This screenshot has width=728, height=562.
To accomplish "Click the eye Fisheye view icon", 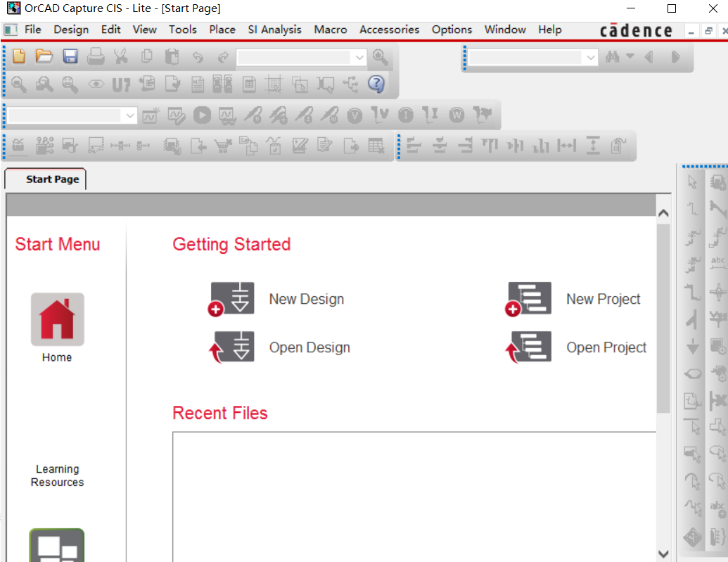I will click(x=96, y=84).
